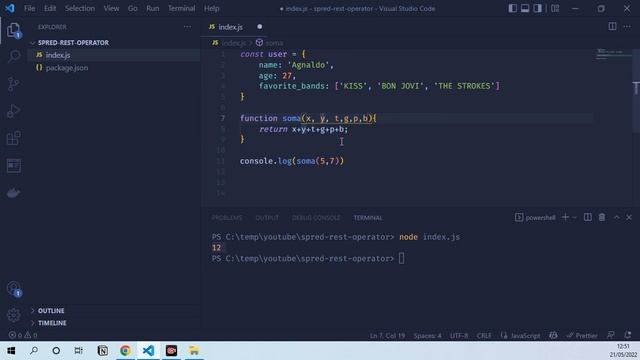Split the terminal panel
The image size is (640, 360).
[x=588, y=218]
